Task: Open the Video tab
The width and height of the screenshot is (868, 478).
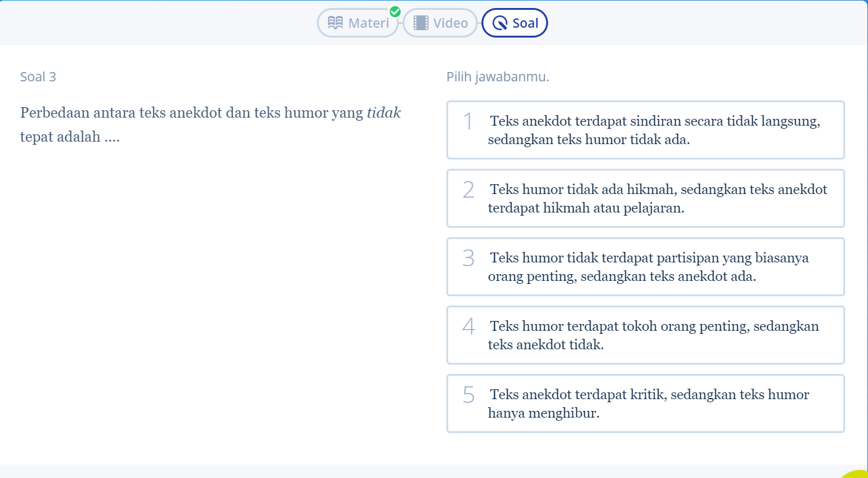Action: [x=440, y=23]
